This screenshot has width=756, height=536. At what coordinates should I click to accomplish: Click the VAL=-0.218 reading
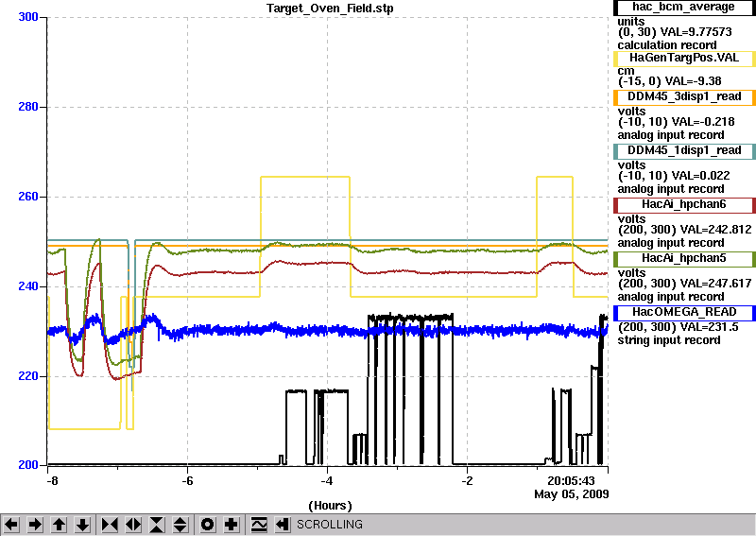pos(703,122)
